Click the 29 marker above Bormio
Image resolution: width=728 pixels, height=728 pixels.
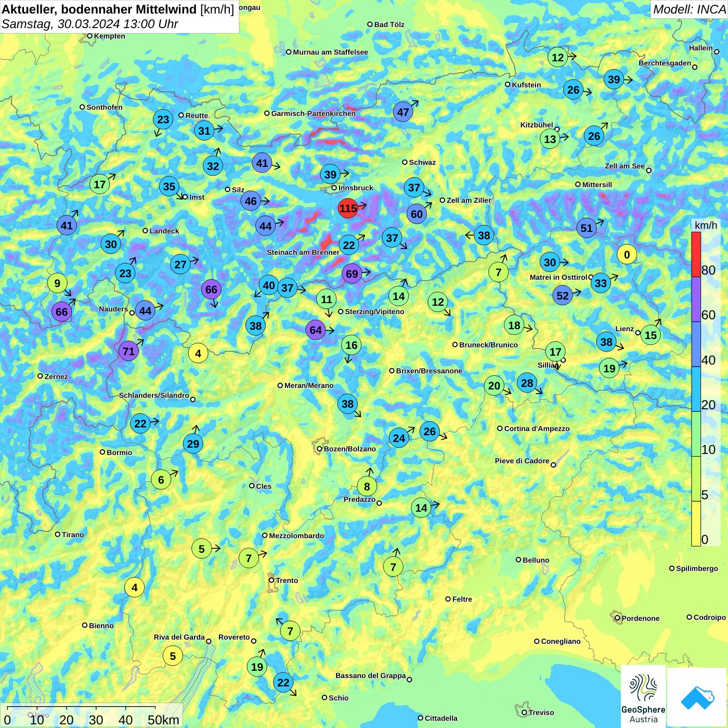[x=193, y=444]
